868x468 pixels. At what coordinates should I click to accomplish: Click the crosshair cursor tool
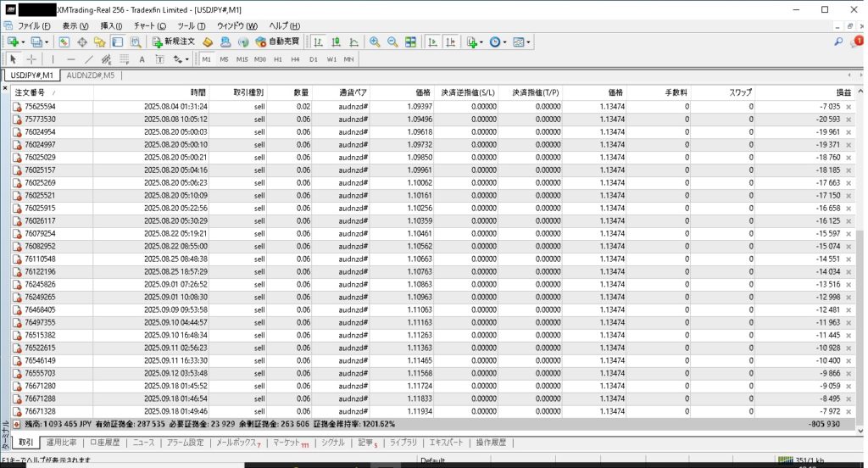(x=31, y=59)
